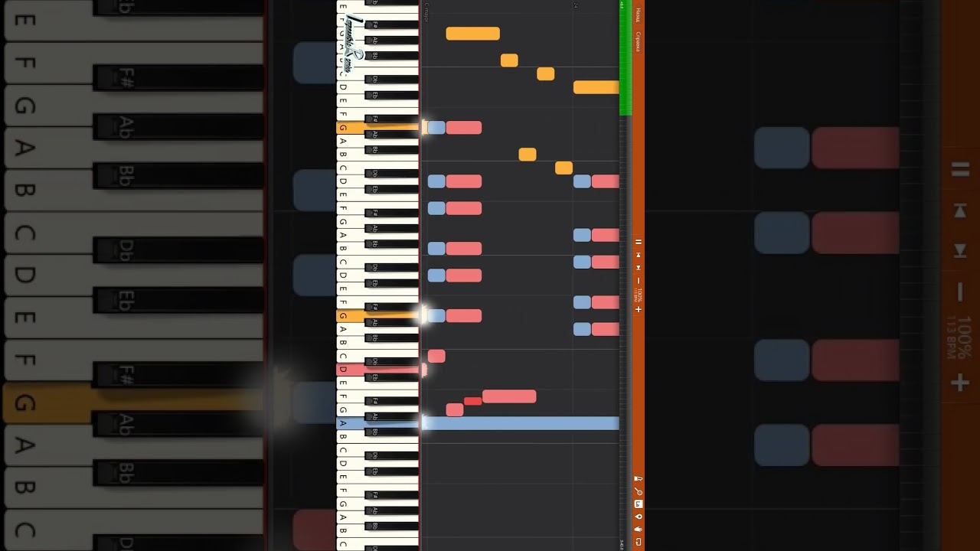
Task: Tap the red highlighted D piano key
Action: click(378, 370)
